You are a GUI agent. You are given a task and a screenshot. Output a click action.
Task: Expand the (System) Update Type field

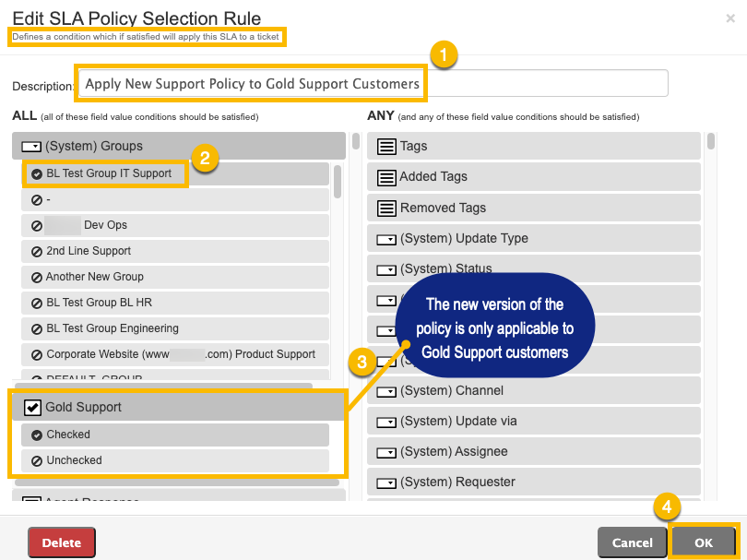534,238
